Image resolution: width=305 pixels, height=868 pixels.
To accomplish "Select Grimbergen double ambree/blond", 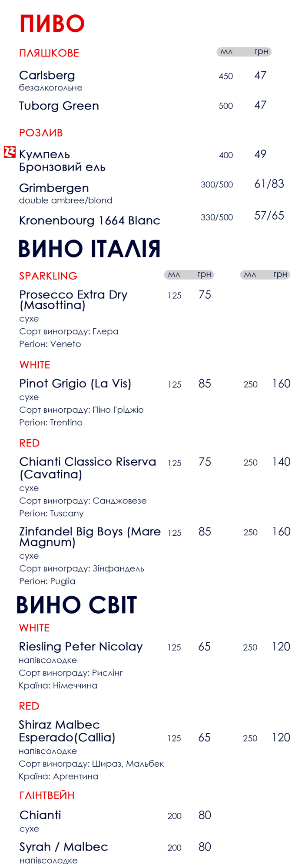I will [66, 193].
